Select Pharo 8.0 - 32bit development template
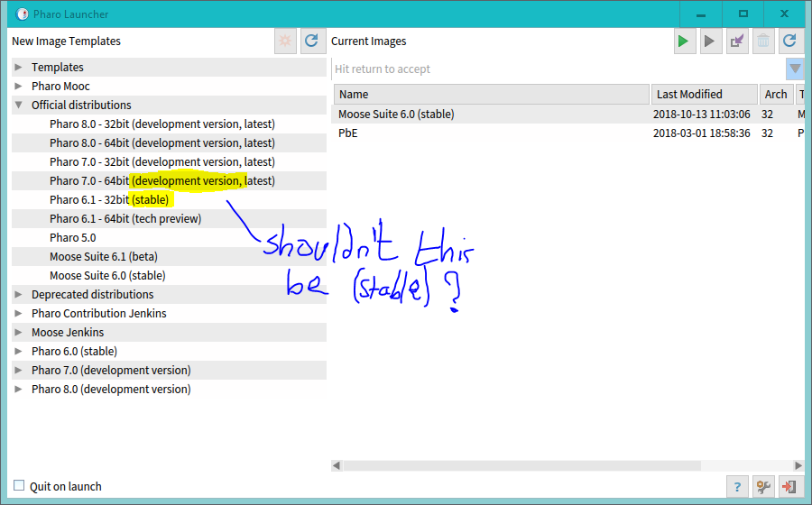This screenshot has width=812, height=505. pyautogui.click(x=169, y=124)
